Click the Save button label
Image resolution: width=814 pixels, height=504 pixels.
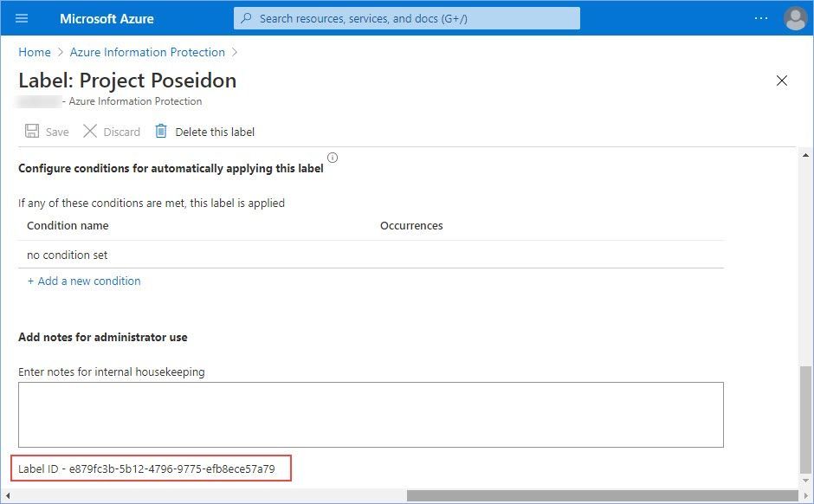57,132
